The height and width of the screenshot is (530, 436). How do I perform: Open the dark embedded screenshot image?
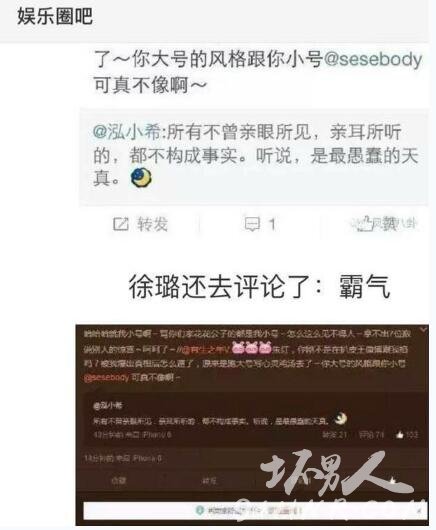click(252, 425)
